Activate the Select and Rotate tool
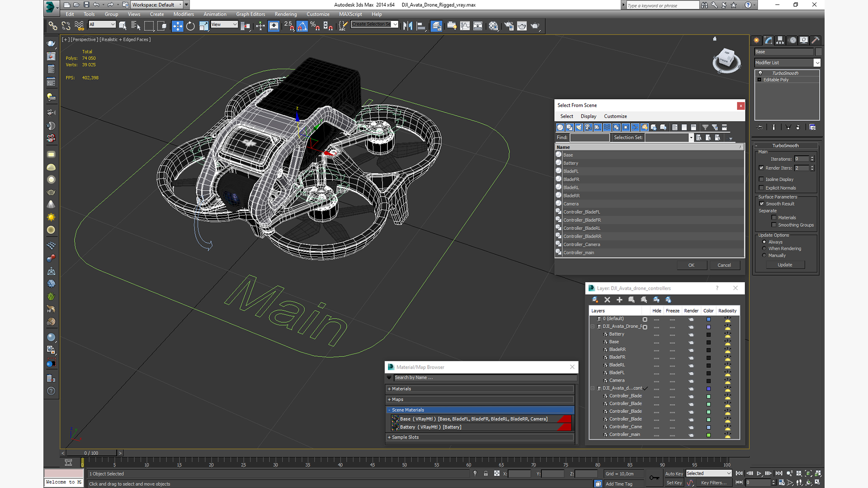 (191, 26)
